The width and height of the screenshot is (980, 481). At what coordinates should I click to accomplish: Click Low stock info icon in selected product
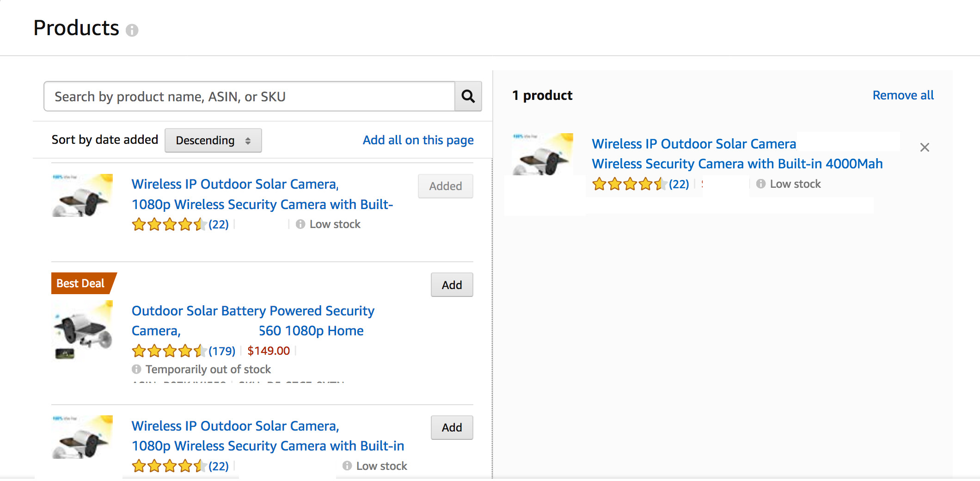click(x=761, y=184)
